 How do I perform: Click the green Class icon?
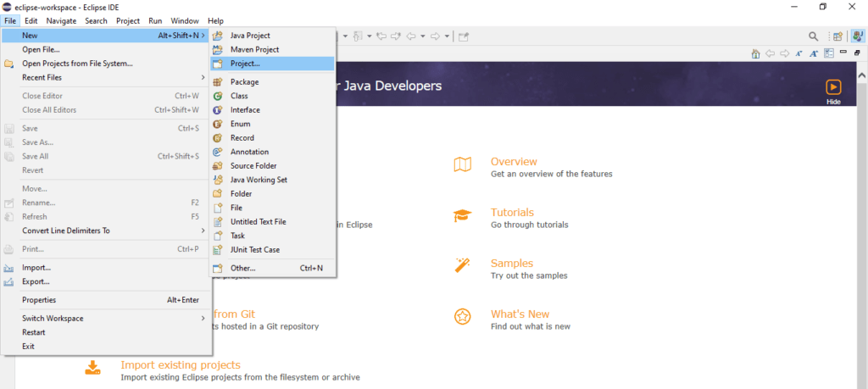click(x=218, y=96)
